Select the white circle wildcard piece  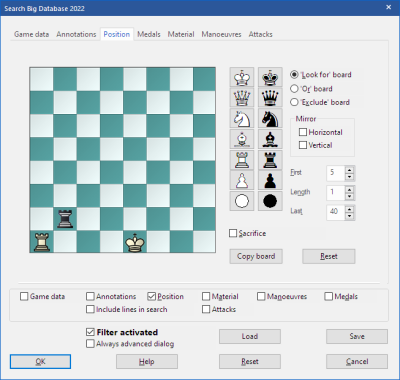point(242,201)
